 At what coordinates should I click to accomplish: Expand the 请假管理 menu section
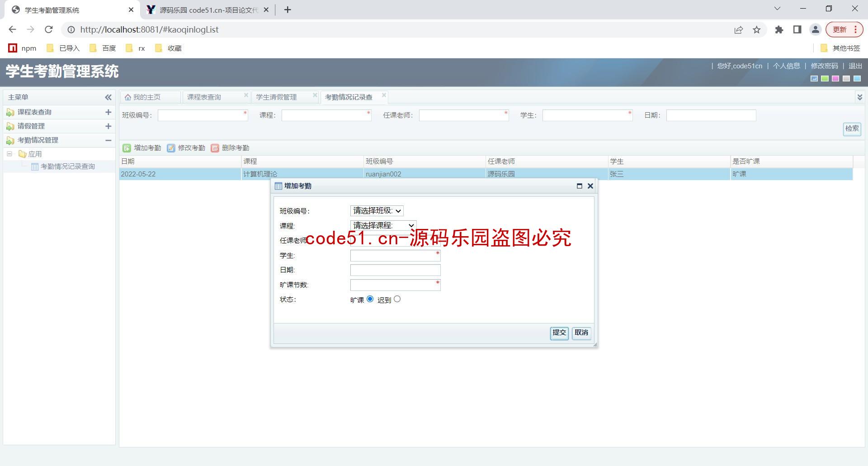pos(108,126)
